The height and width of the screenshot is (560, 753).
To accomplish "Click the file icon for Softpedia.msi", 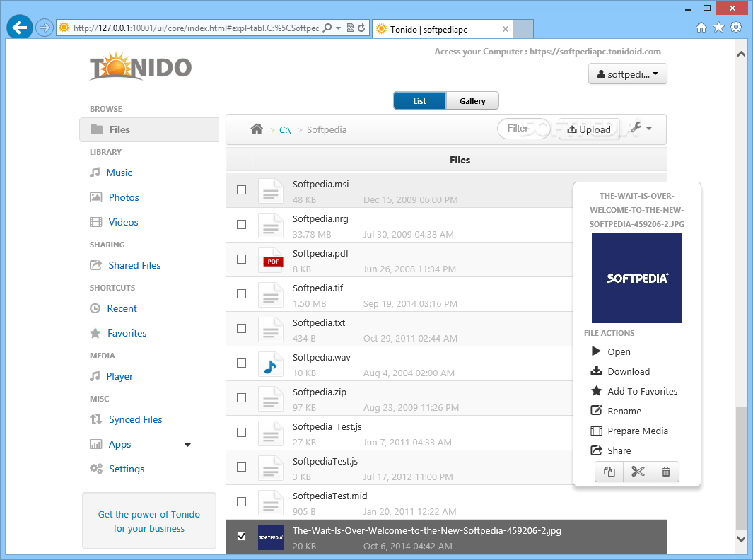I will (271, 191).
